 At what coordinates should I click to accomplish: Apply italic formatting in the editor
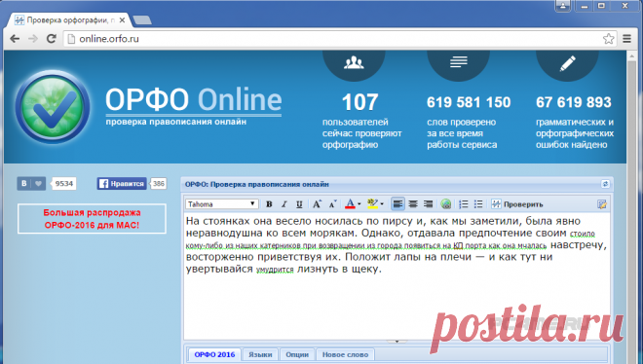pyautogui.click(x=284, y=204)
